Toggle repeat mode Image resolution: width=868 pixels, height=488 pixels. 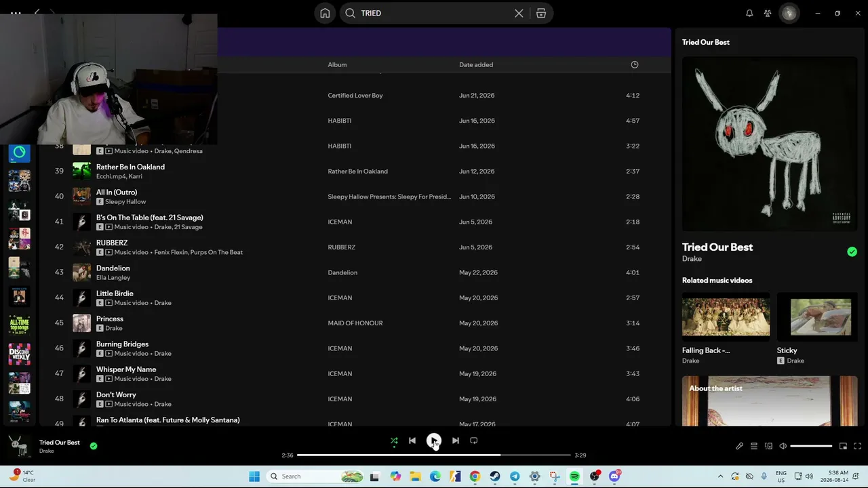tap(474, 441)
